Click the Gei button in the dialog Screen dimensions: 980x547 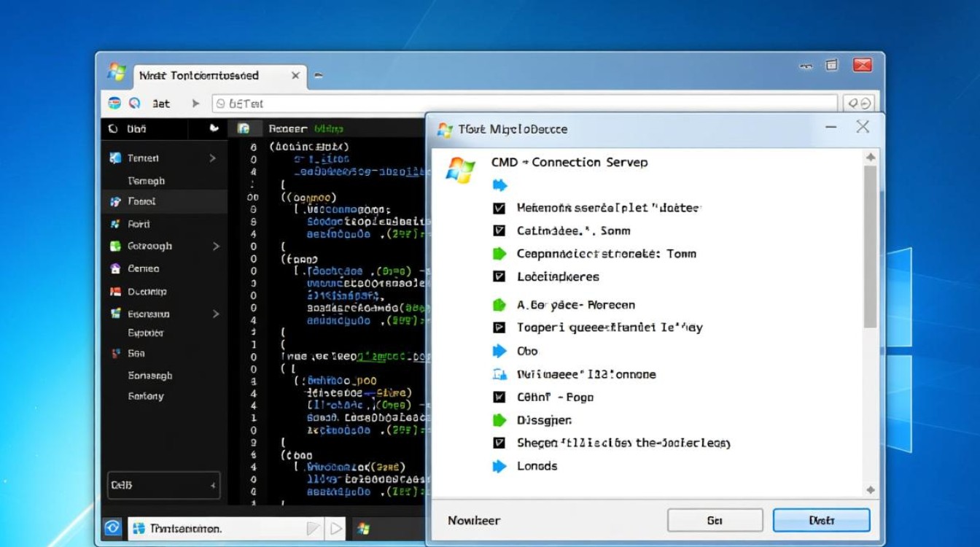pos(715,521)
